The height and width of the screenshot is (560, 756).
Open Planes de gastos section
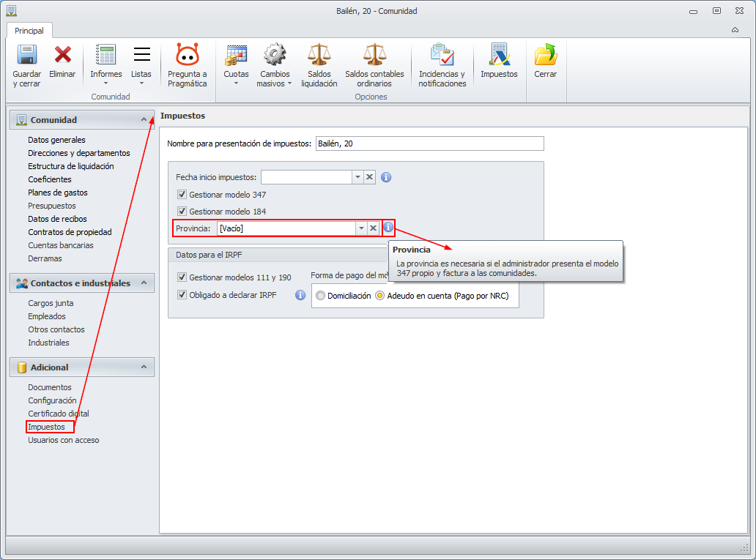(x=58, y=193)
